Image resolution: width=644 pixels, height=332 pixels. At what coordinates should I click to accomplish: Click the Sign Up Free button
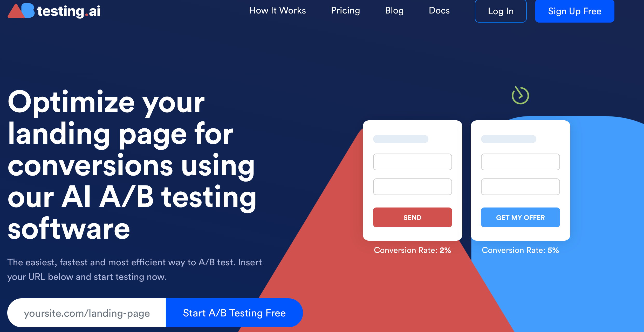pyautogui.click(x=574, y=11)
